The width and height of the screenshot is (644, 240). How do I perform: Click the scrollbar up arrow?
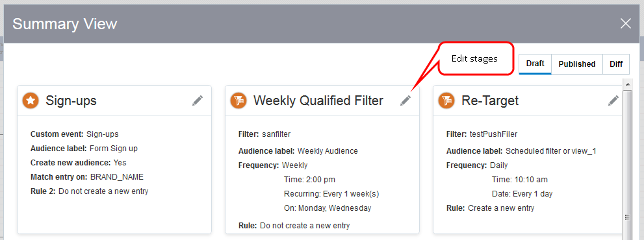pyautogui.click(x=627, y=84)
